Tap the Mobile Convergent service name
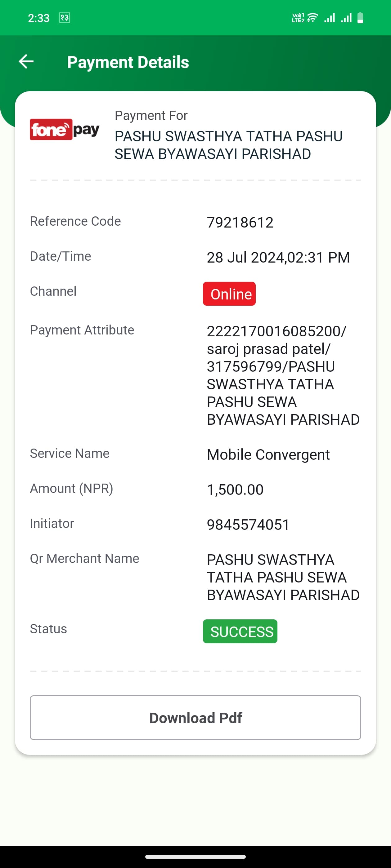 [268, 454]
